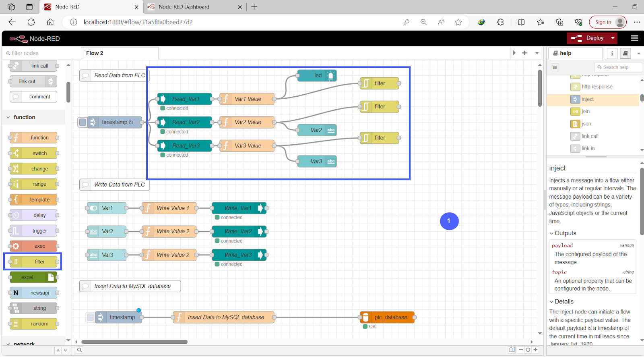Click the canvas vertical scrollbar

[x=540, y=88]
